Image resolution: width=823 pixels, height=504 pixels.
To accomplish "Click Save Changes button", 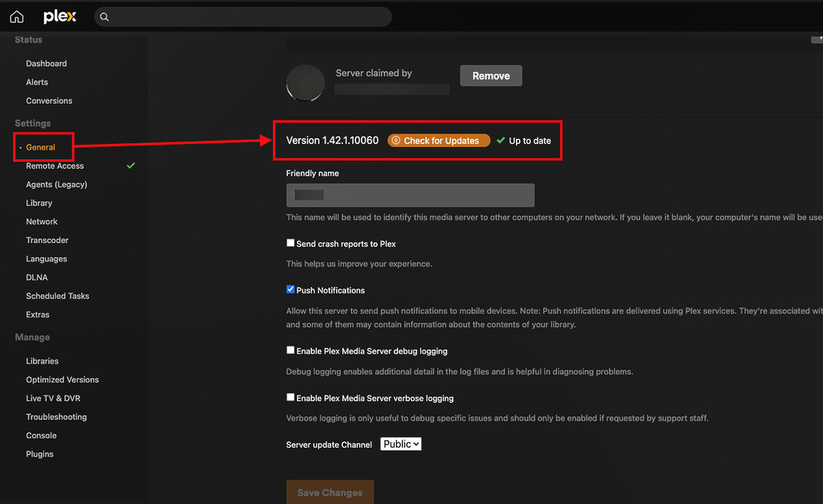I will (x=330, y=493).
